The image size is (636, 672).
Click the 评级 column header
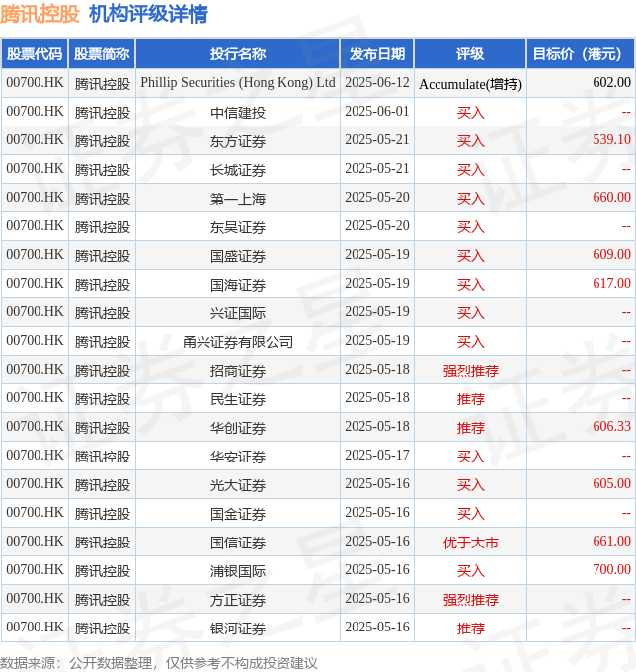(x=470, y=54)
